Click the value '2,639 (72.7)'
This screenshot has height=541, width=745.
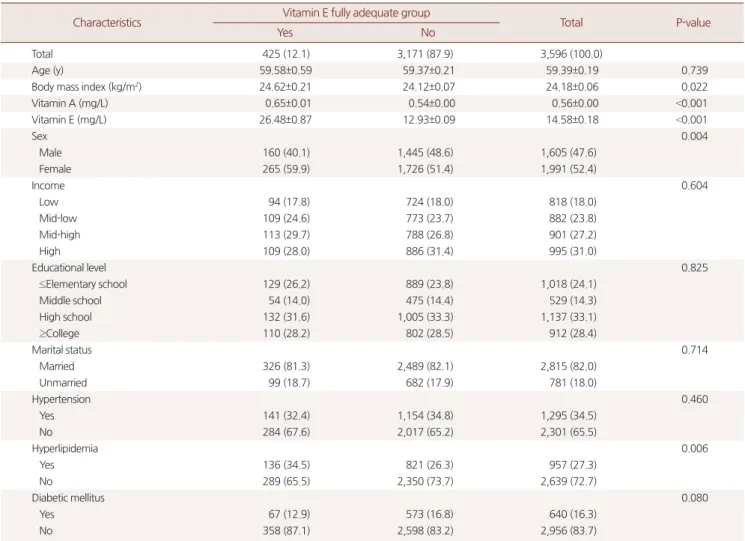pyautogui.click(x=569, y=482)
